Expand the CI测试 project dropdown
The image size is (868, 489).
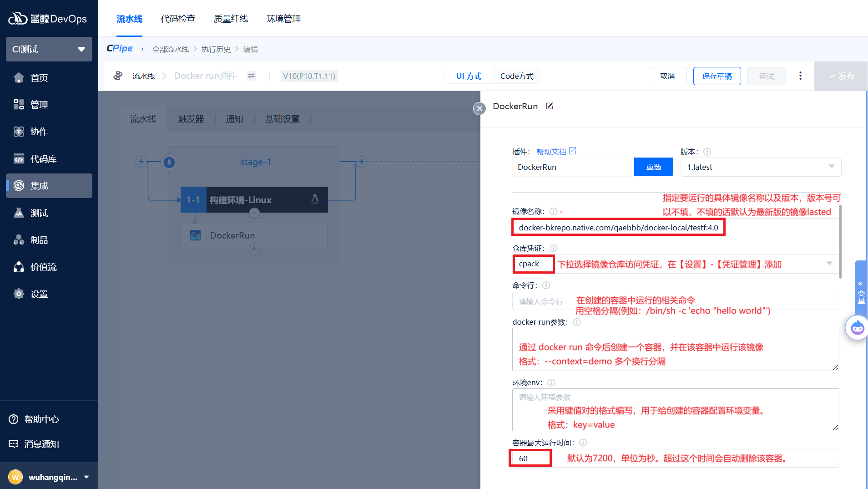coord(49,49)
